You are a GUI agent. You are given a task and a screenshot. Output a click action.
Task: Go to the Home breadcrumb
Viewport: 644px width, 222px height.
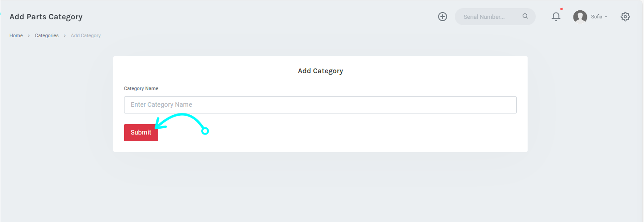[x=16, y=35]
